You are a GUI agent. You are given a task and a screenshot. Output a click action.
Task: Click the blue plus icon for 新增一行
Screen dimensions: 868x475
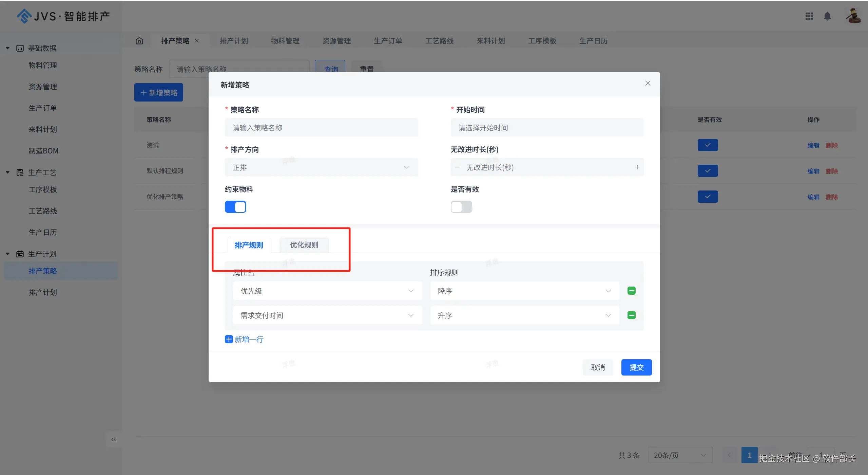[229, 339]
